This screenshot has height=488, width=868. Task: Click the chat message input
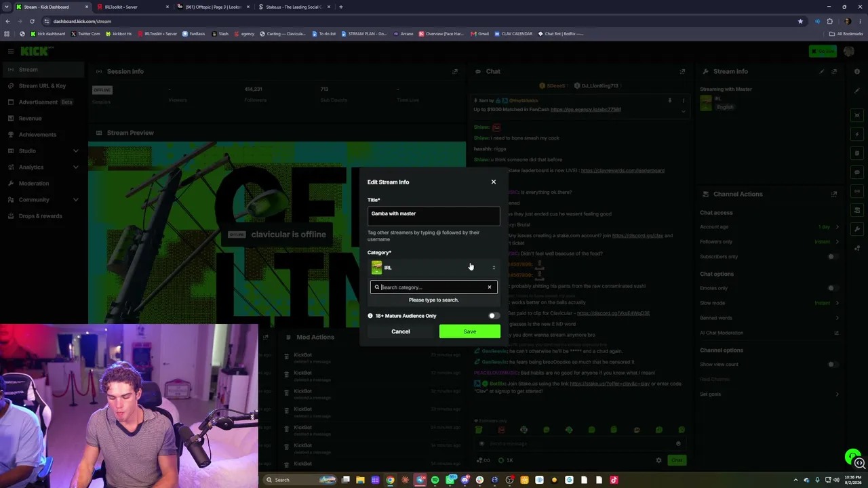(x=580, y=444)
